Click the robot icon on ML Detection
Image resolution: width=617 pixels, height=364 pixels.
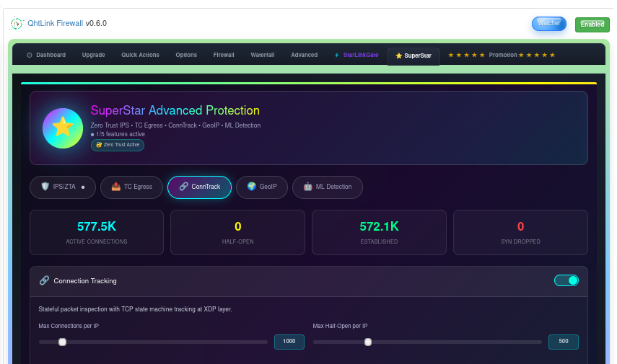[x=307, y=187]
